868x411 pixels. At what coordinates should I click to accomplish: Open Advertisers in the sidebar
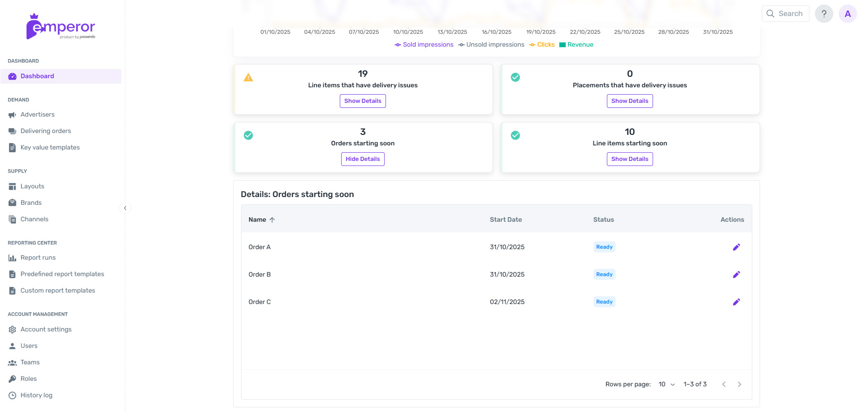[x=38, y=115]
